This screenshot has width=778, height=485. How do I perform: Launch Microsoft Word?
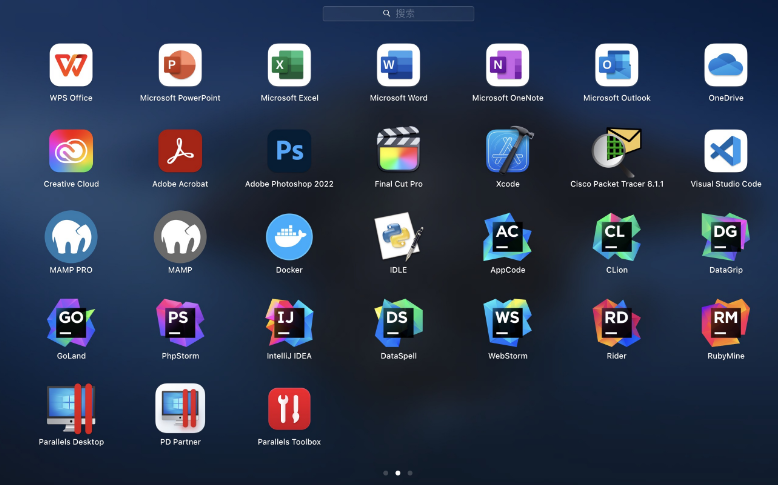(398, 65)
